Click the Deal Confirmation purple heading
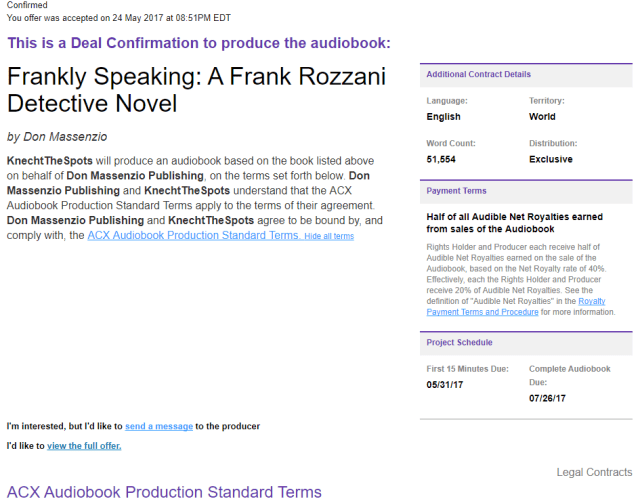Image resolution: width=640 pixels, height=499 pixels. [199, 43]
